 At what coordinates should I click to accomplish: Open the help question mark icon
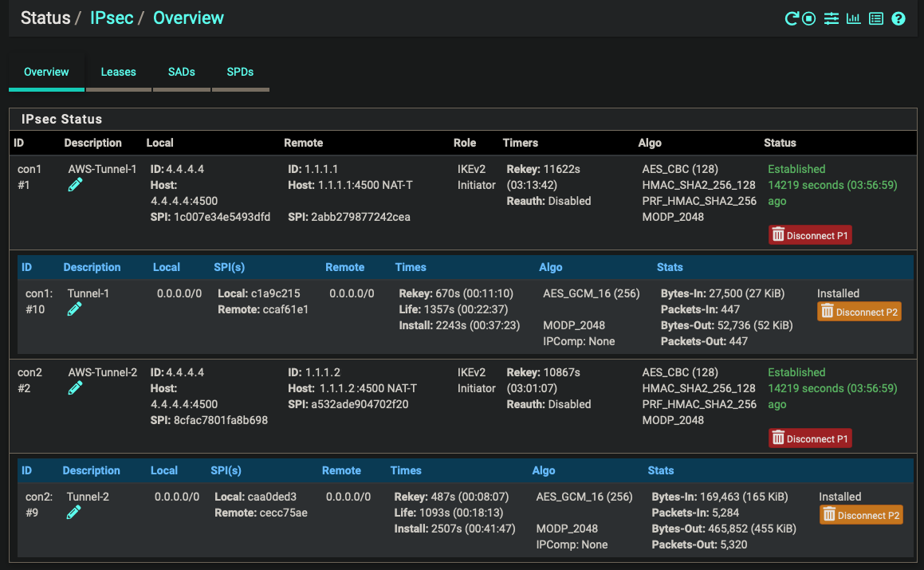point(898,18)
